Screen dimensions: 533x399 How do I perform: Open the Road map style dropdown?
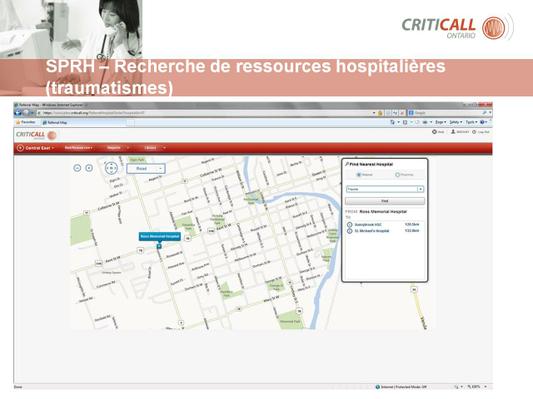click(146, 169)
